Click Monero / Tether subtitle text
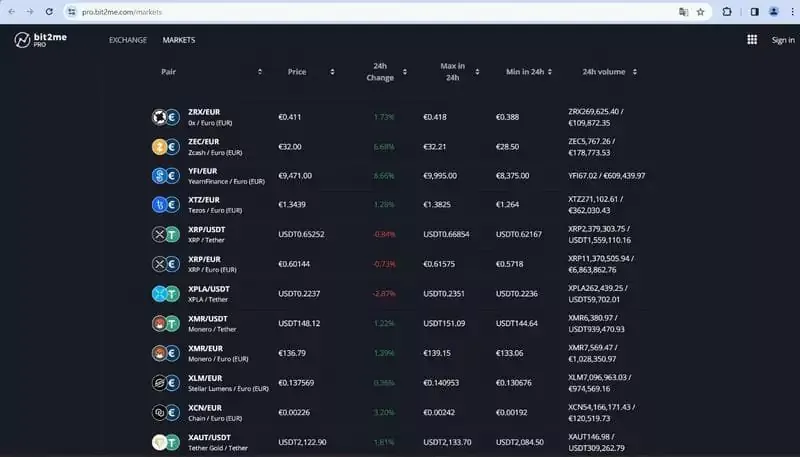The width and height of the screenshot is (800, 457). 212,329
